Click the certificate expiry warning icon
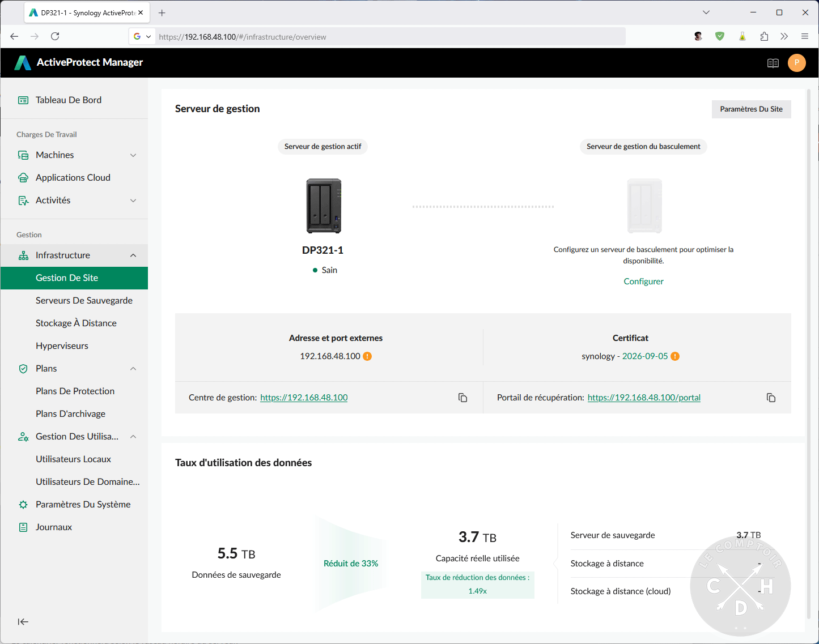This screenshot has width=819, height=644. click(x=674, y=356)
